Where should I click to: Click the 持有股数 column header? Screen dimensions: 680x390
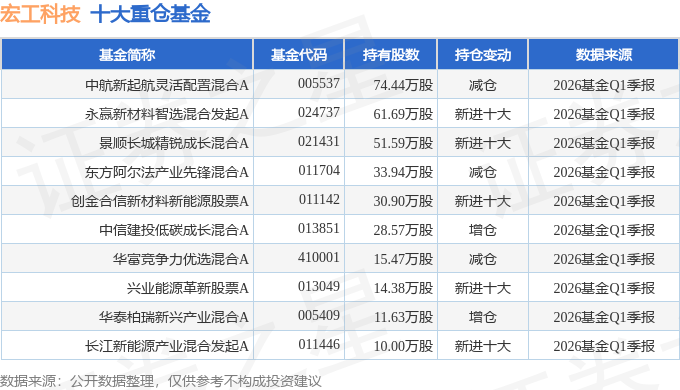pos(391,55)
